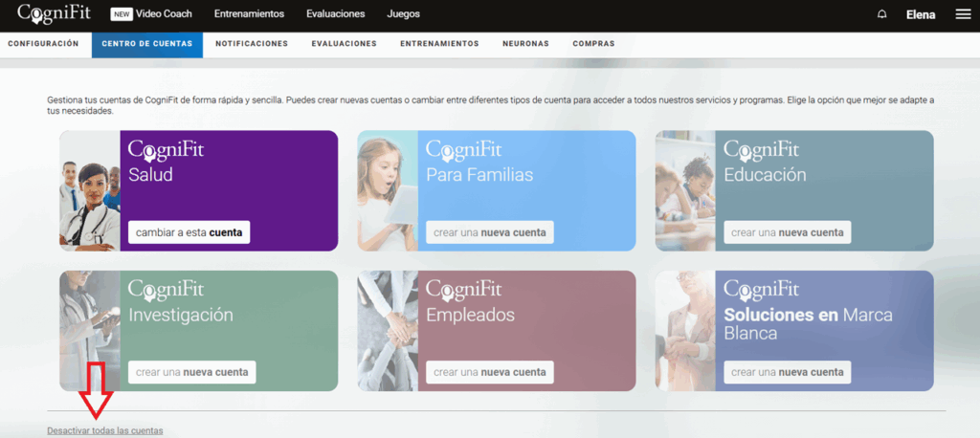
Task: Create a new Empleados account
Action: pos(489,372)
